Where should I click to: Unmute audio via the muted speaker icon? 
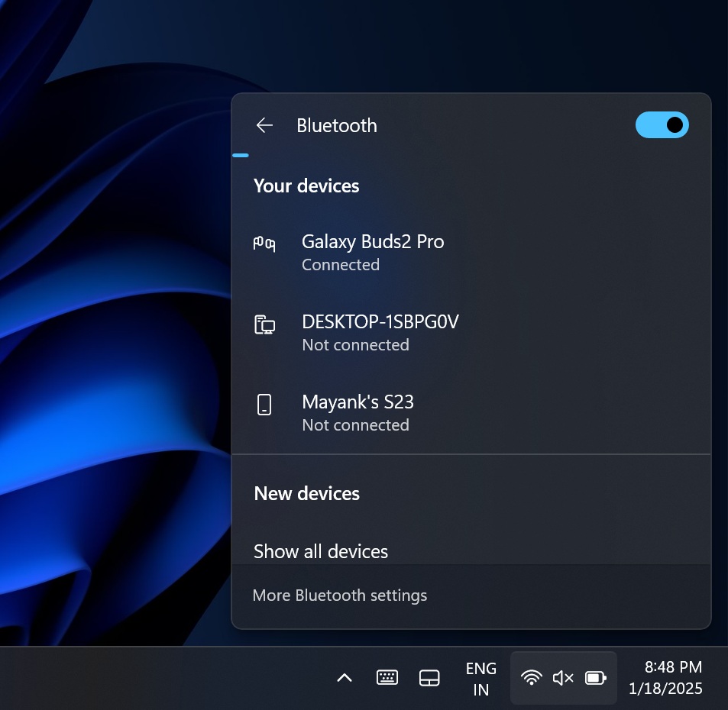coord(563,677)
